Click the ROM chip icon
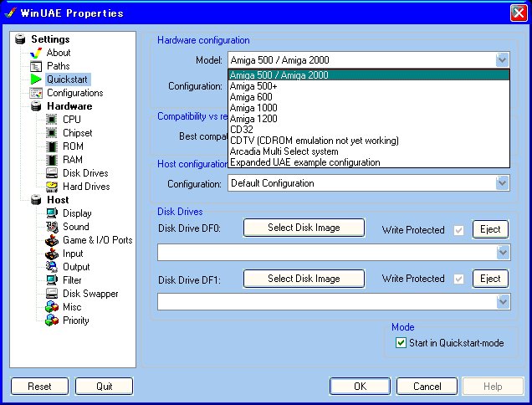Image resolution: width=532 pixels, height=405 pixels. [x=52, y=146]
